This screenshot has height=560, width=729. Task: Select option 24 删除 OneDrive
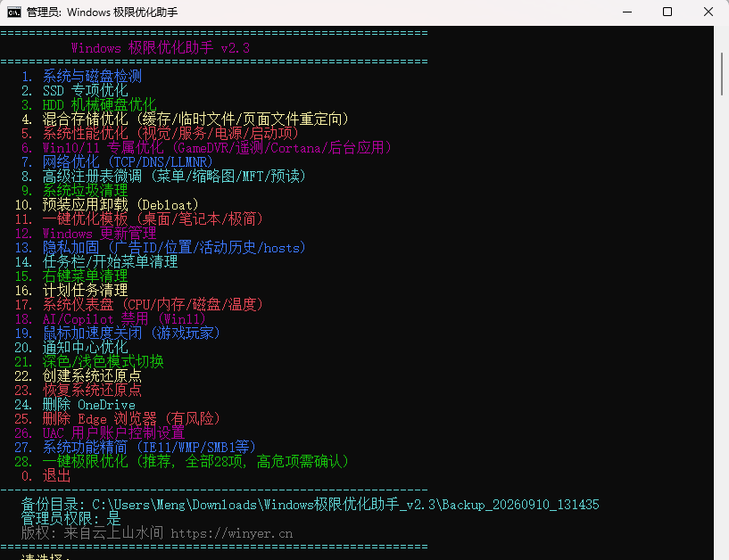tap(74, 405)
